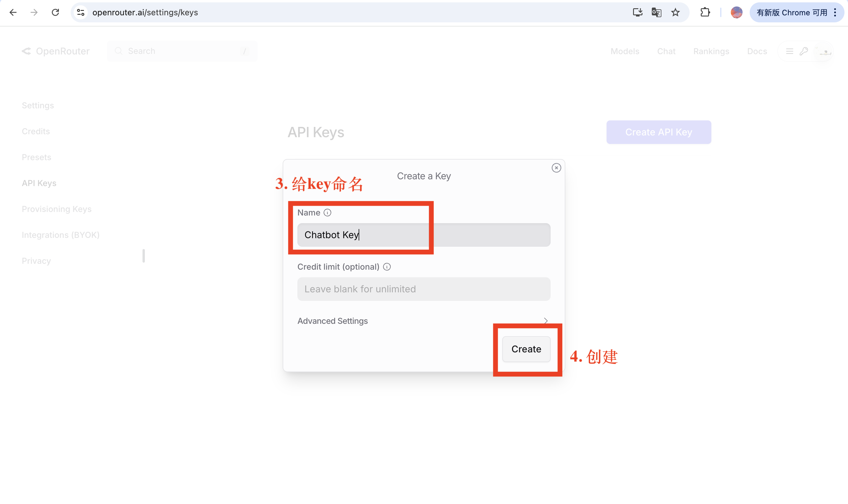Bookmark this page with star icon
The width and height of the screenshot is (848, 504).
[675, 13]
